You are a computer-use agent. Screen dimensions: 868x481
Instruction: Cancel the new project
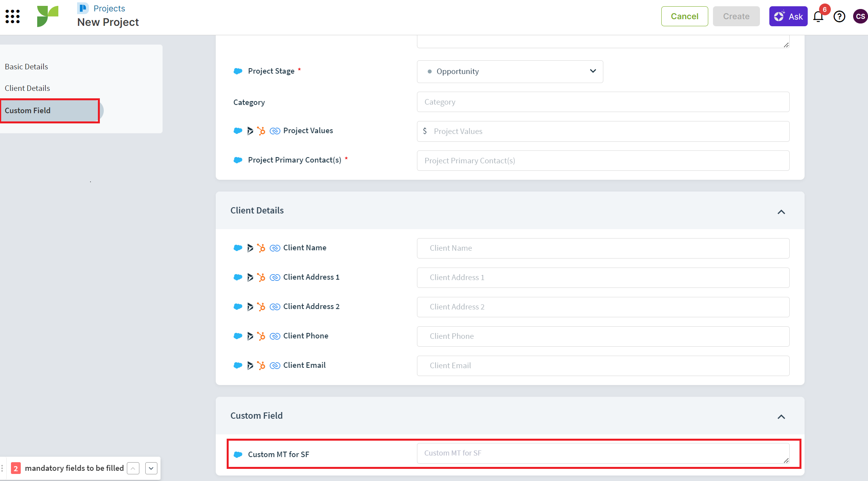(684, 16)
